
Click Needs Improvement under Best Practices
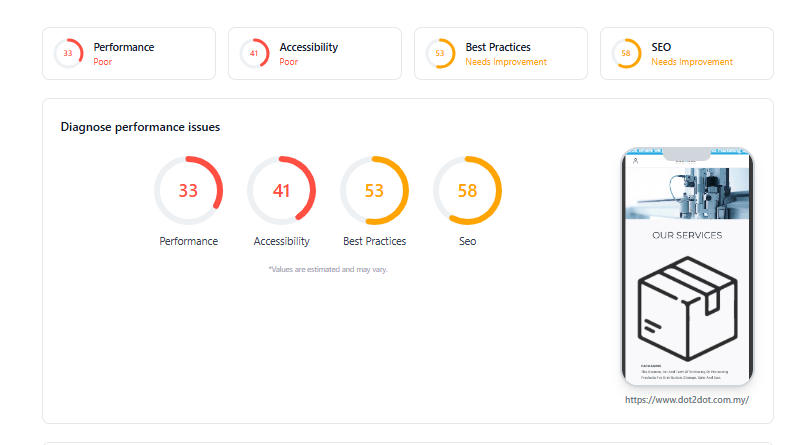(506, 62)
